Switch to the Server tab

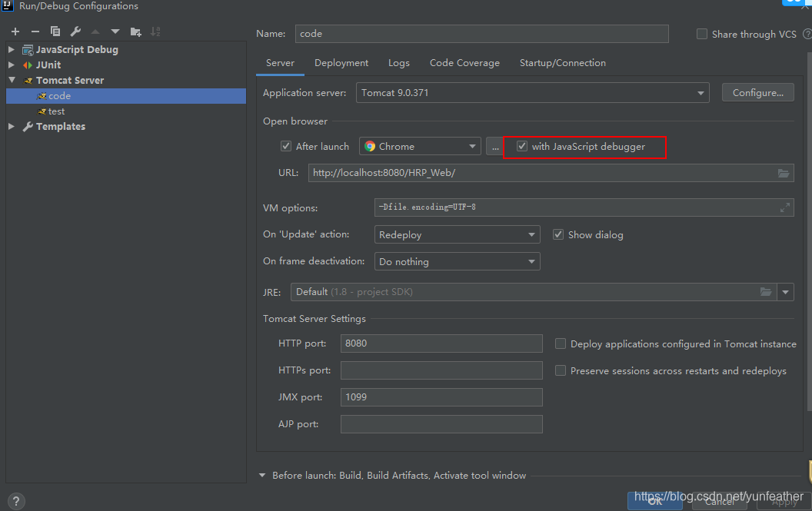280,63
